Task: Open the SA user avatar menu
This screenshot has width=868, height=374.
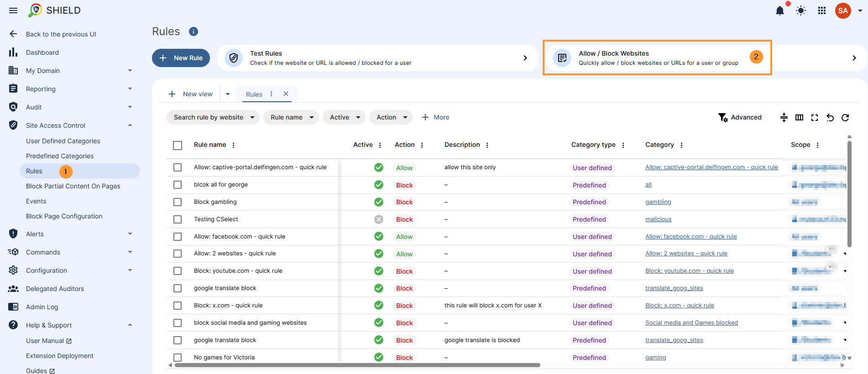Action: pos(843,10)
